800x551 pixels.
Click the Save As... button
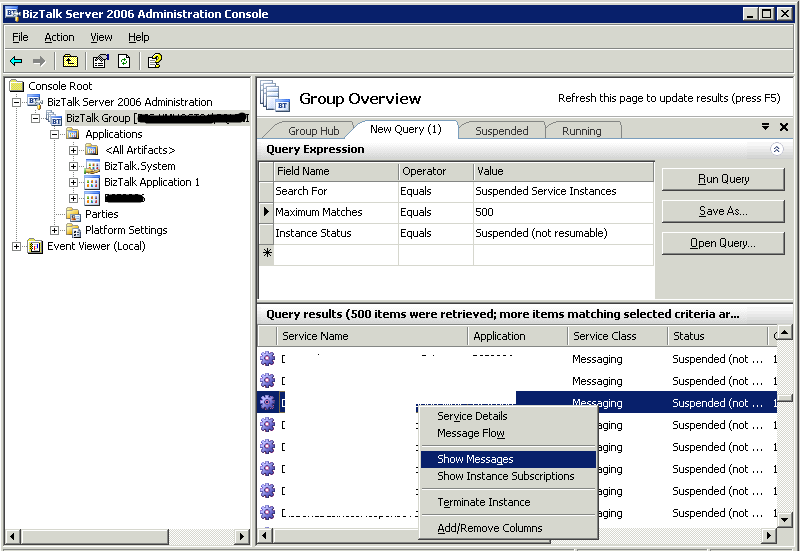(723, 211)
